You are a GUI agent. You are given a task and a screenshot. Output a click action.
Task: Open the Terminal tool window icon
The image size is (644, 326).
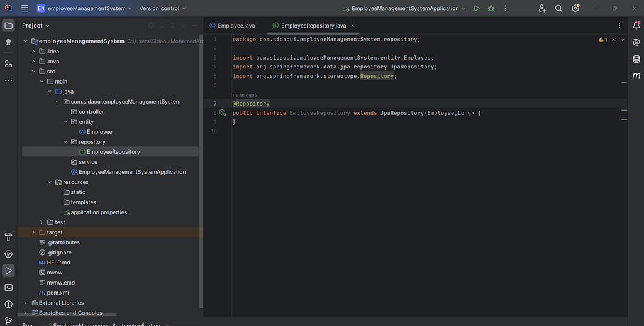tap(8, 288)
